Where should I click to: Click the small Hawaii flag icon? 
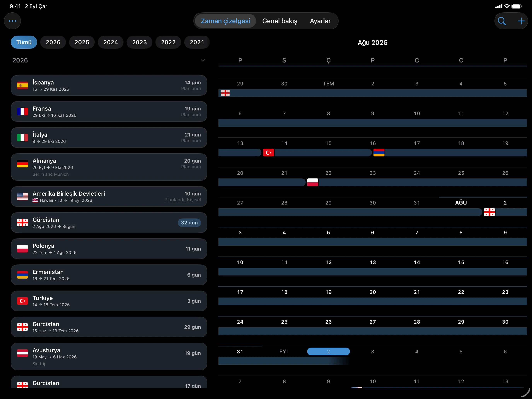click(35, 200)
